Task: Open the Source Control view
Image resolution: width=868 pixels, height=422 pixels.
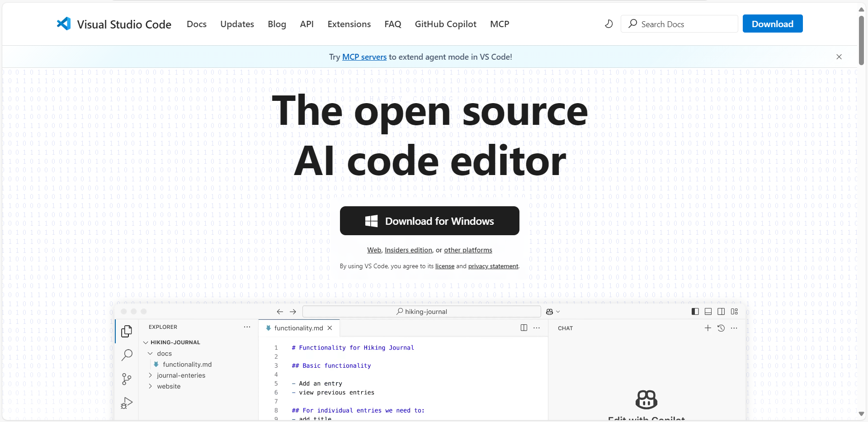Action: point(127,379)
